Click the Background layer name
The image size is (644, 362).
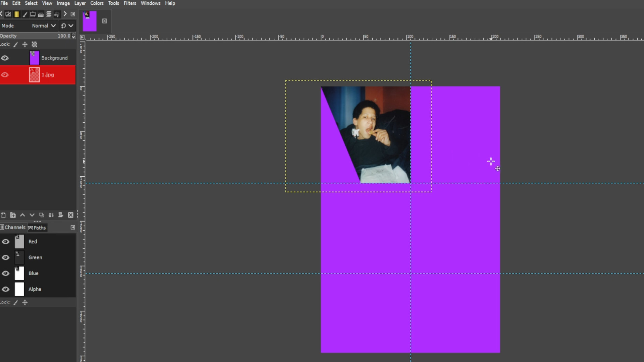pyautogui.click(x=54, y=58)
